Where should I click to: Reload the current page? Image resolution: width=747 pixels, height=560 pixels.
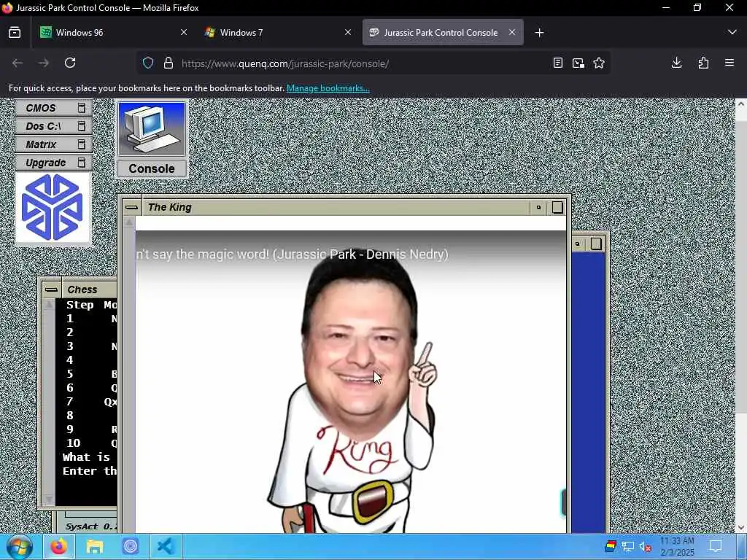(70, 63)
